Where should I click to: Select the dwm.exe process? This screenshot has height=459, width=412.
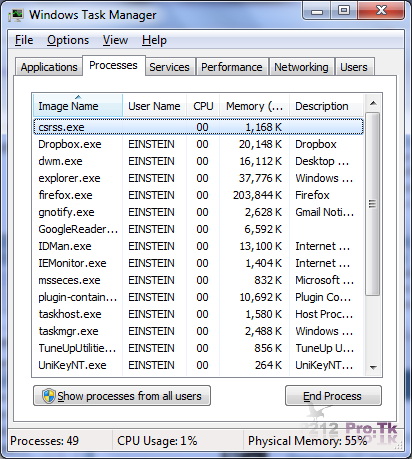tap(198, 161)
